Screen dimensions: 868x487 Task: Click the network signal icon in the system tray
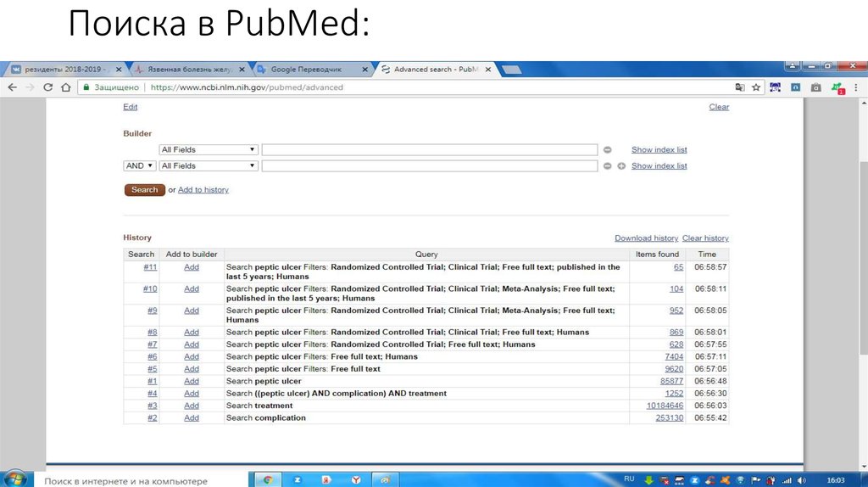pos(787,480)
